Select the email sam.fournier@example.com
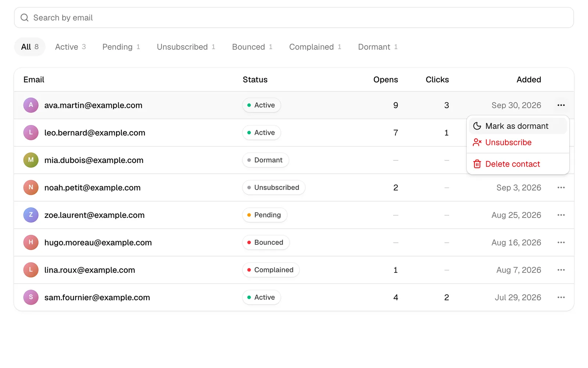 click(x=97, y=297)
